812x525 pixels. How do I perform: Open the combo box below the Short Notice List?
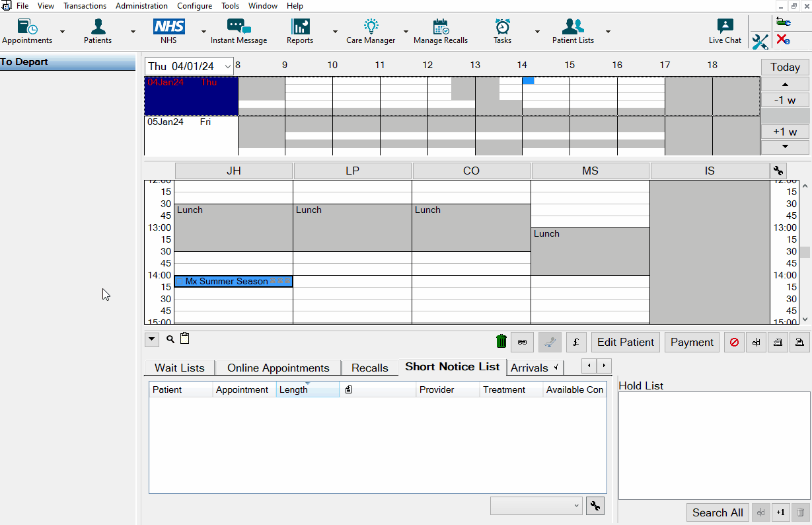click(x=536, y=506)
